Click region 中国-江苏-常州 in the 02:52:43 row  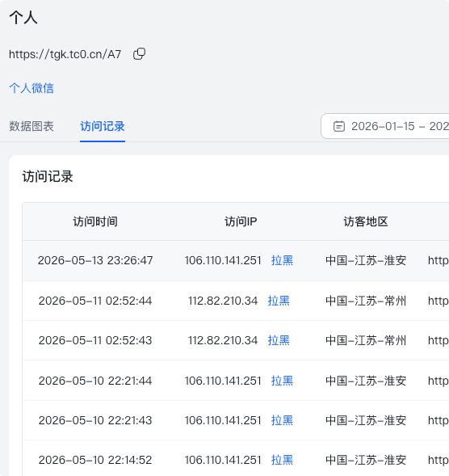pos(366,340)
